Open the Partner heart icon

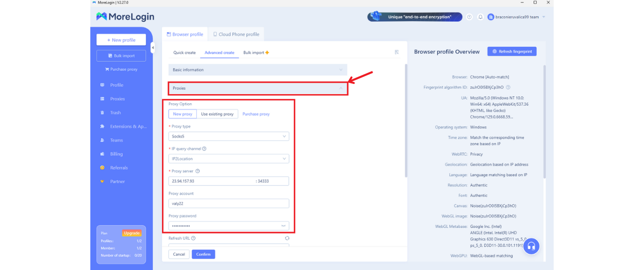click(x=102, y=182)
